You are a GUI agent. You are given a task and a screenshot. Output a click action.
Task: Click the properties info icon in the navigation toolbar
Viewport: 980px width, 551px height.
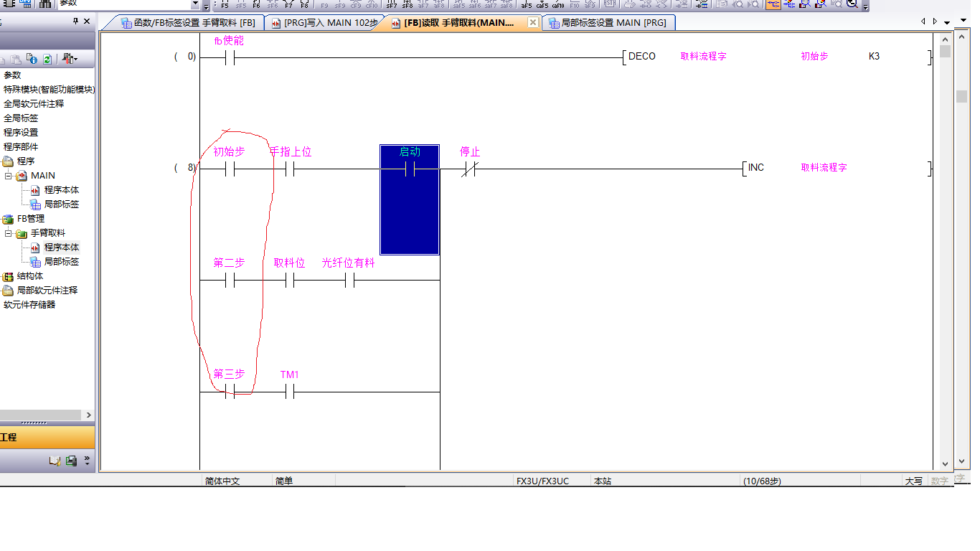(x=32, y=60)
